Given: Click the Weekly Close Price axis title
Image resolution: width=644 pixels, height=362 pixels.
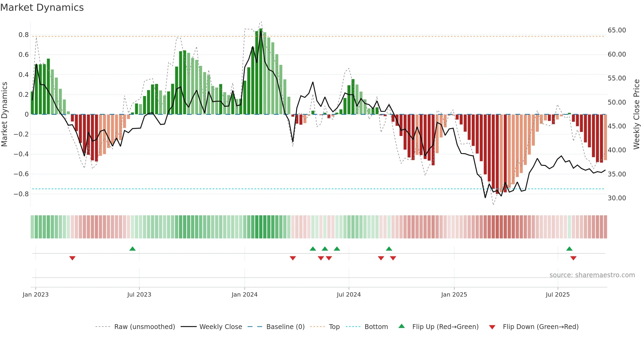Looking at the screenshot, I should pos(636,114).
